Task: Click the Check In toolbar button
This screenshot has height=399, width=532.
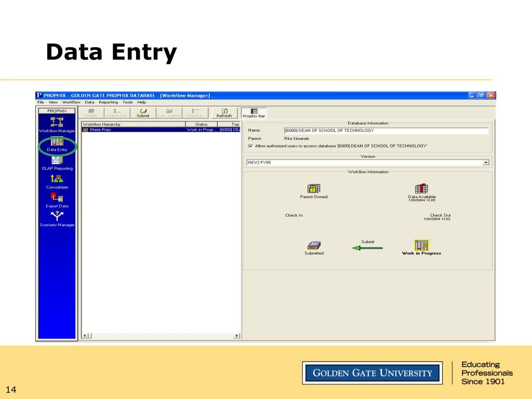Action: pos(195,113)
